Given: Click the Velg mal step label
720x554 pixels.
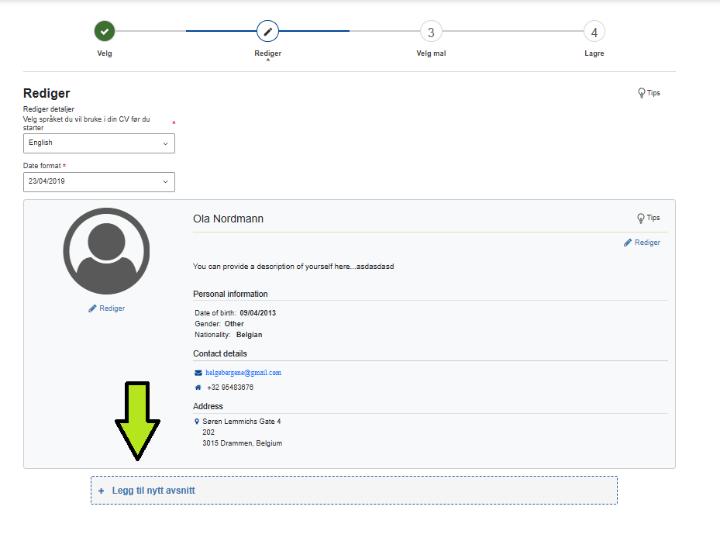Looking at the screenshot, I should click(431, 53).
